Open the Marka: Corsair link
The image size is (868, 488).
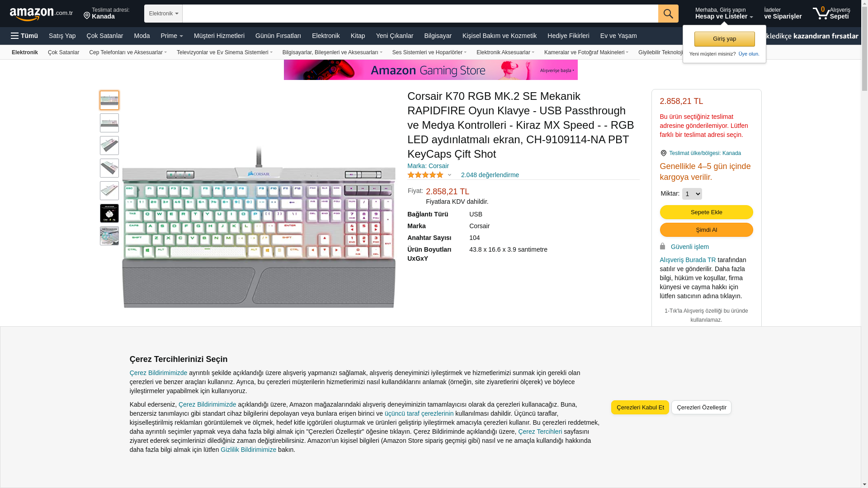(428, 166)
